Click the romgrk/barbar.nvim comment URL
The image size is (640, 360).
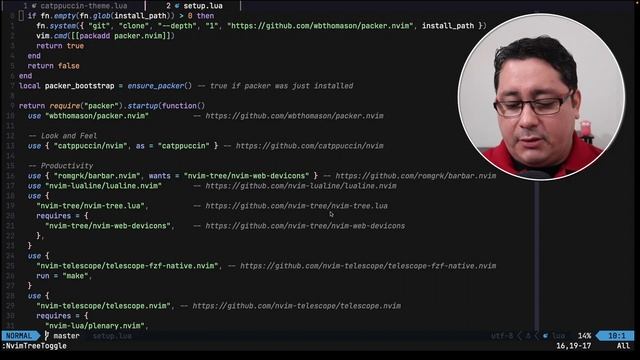coord(416,176)
